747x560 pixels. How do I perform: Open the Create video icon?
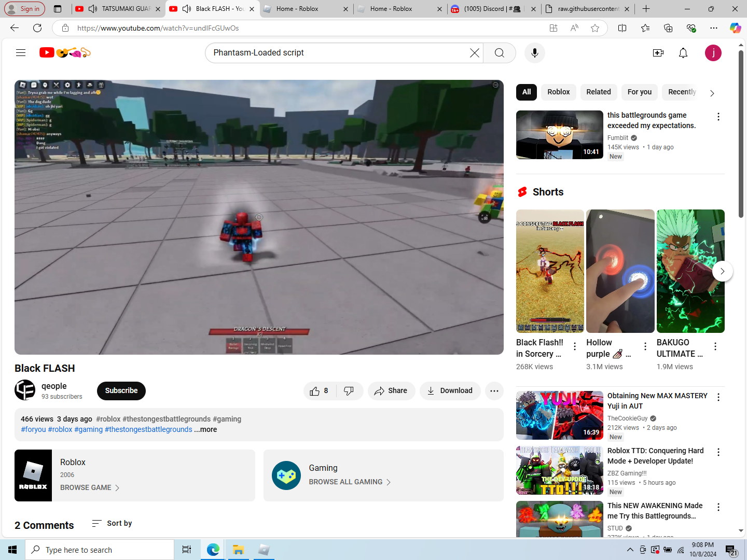658,53
